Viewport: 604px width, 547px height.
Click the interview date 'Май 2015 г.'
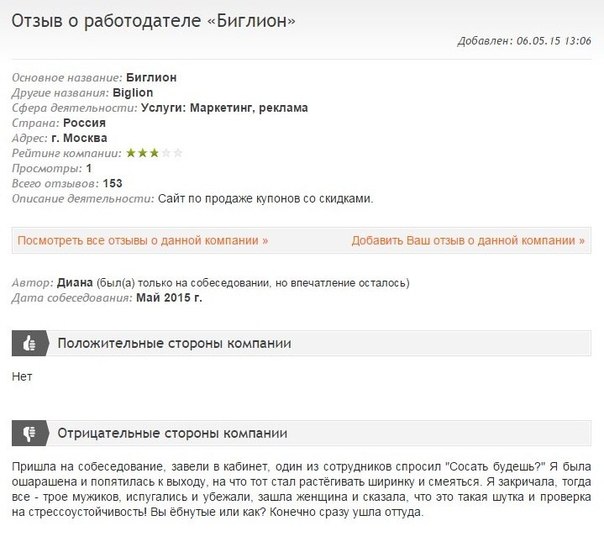click(168, 298)
